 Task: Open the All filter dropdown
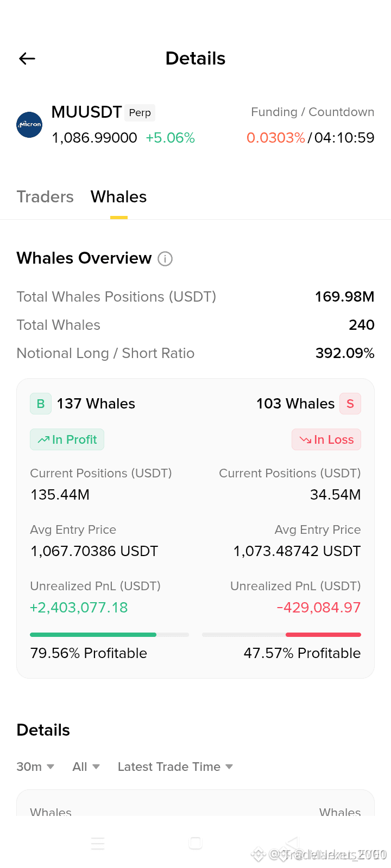86,767
